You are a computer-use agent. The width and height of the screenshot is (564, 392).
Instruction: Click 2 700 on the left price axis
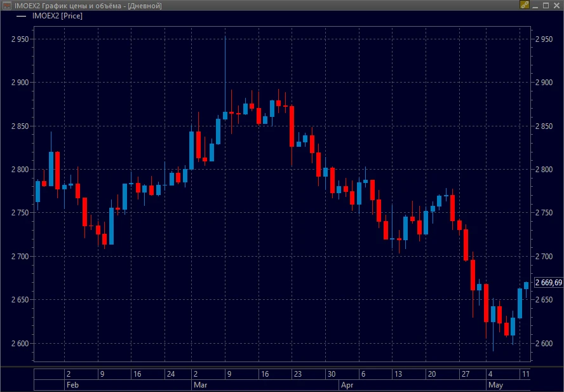tap(20, 257)
